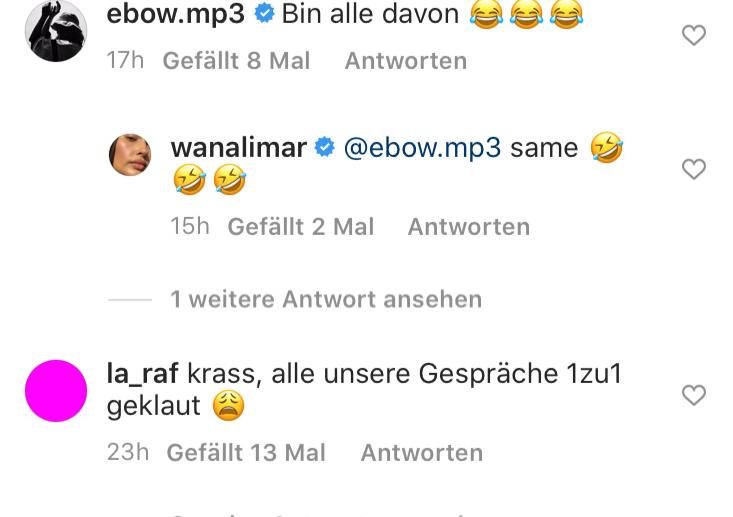Expand '1 weitere Antwort ansehen'

pyautogui.click(x=326, y=299)
